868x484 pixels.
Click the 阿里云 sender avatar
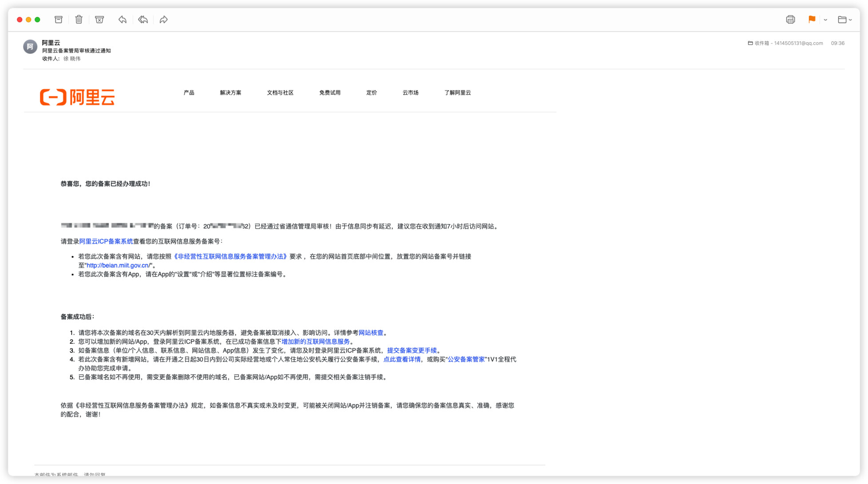click(x=30, y=47)
